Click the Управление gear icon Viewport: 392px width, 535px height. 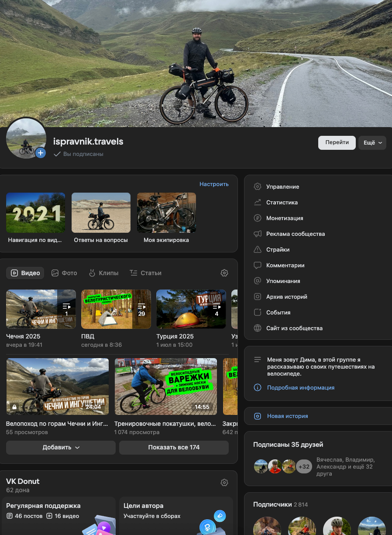pyautogui.click(x=258, y=186)
